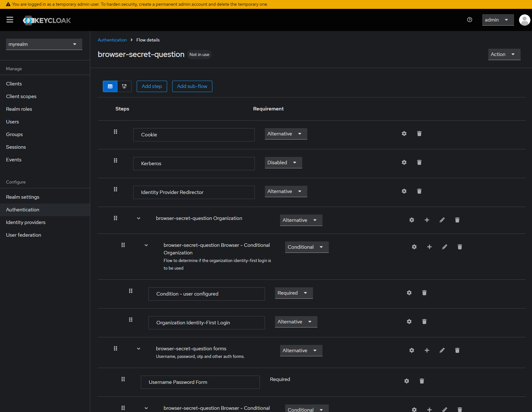The width and height of the screenshot is (532, 412).
Task: Add step to browser-secret-question forms sub-flow
Action: click(x=427, y=350)
